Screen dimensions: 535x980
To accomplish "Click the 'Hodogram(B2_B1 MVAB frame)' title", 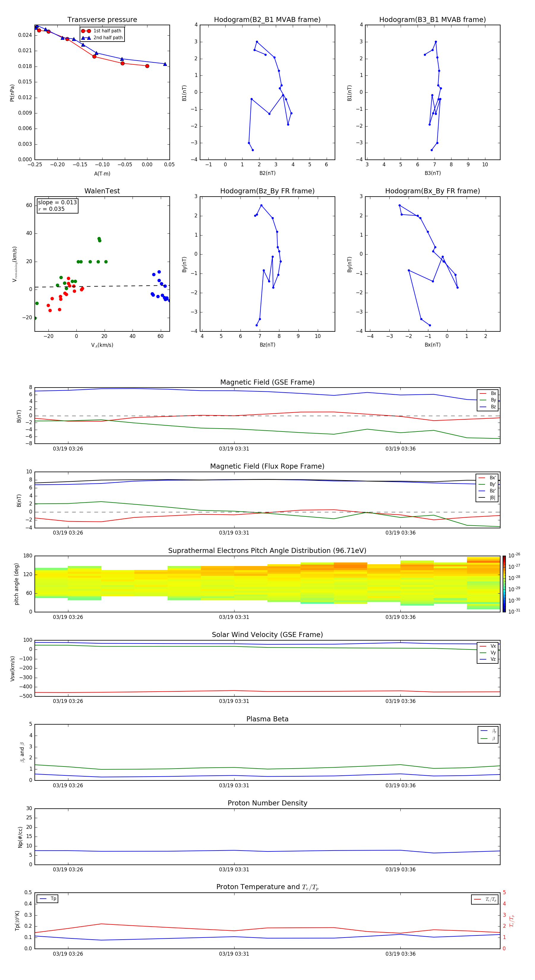I will click(267, 20).
